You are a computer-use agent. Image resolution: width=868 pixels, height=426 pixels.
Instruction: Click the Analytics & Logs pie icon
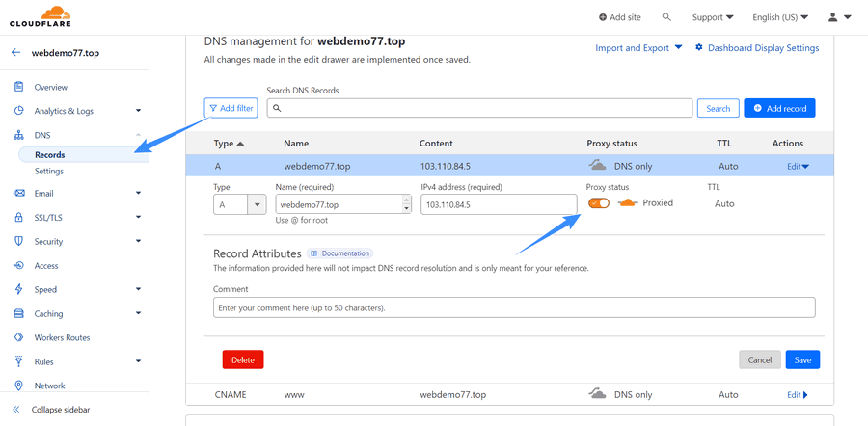19,111
